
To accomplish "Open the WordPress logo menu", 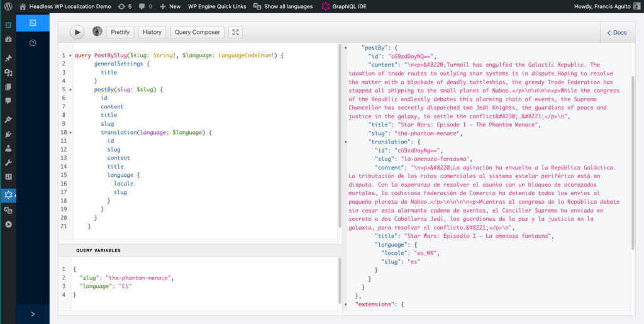I will tap(8, 6).
